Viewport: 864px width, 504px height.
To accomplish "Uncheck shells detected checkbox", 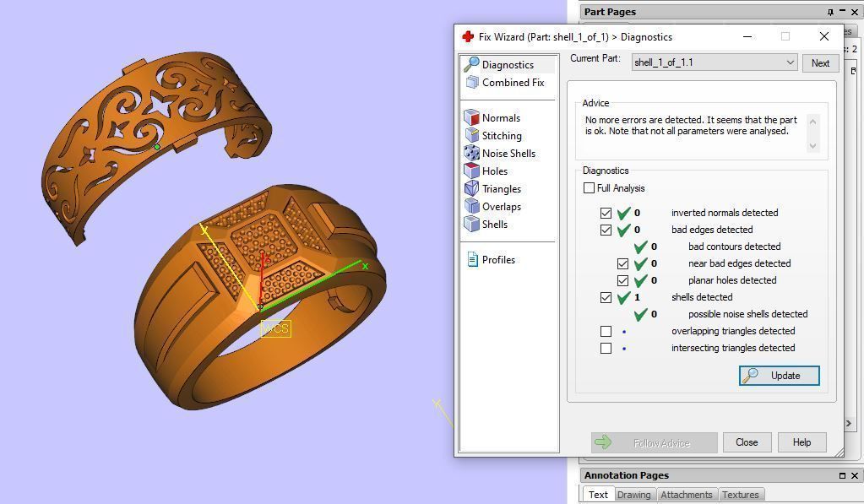I will pyautogui.click(x=606, y=297).
